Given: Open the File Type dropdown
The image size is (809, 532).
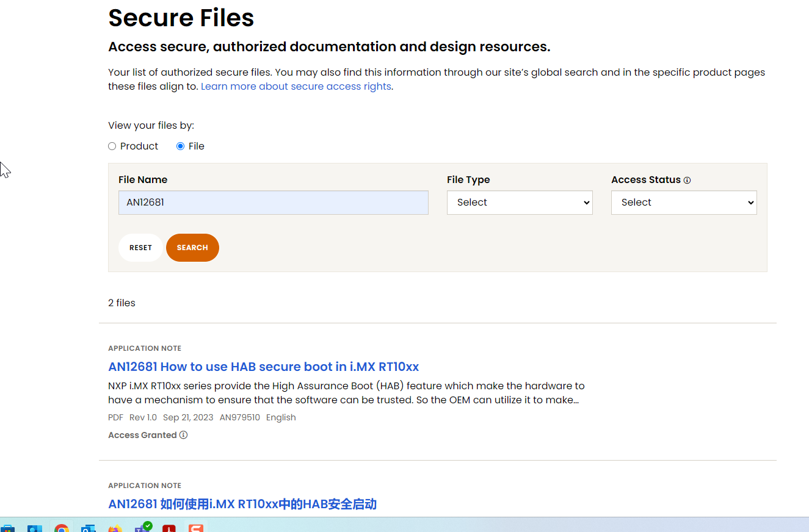Looking at the screenshot, I should (520, 203).
